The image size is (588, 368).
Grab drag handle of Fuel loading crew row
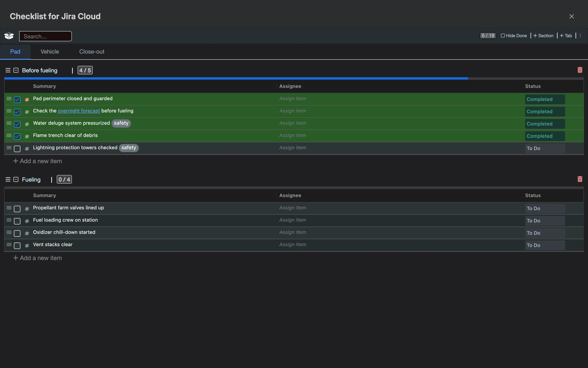[x=9, y=220]
